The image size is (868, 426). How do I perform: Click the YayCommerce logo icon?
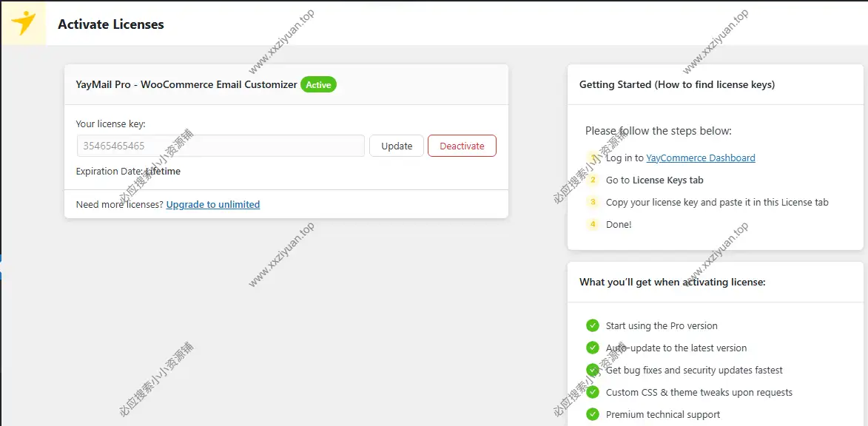pos(24,23)
